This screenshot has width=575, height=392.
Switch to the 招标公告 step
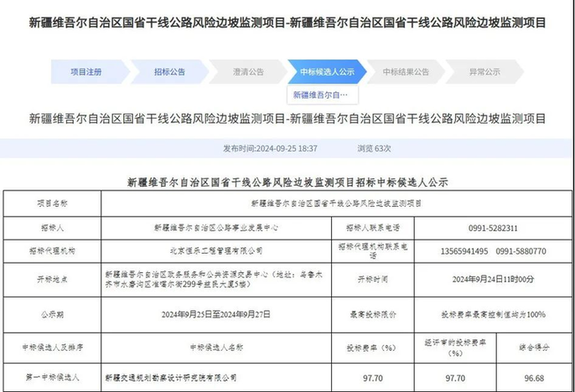click(168, 72)
